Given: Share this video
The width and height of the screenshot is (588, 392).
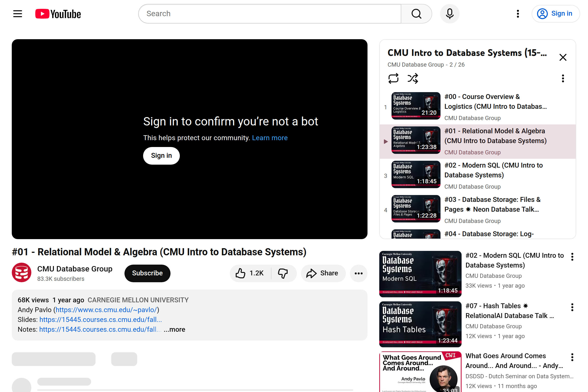Looking at the screenshot, I should [x=323, y=273].
